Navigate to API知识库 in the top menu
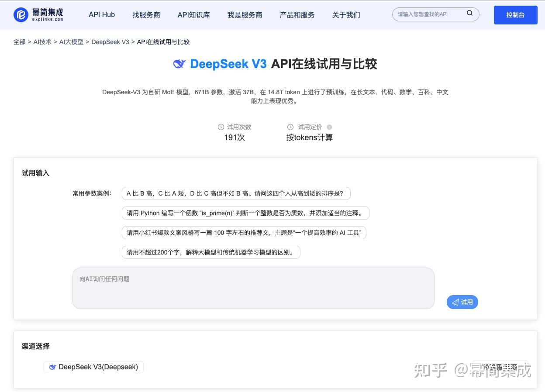 pos(193,14)
